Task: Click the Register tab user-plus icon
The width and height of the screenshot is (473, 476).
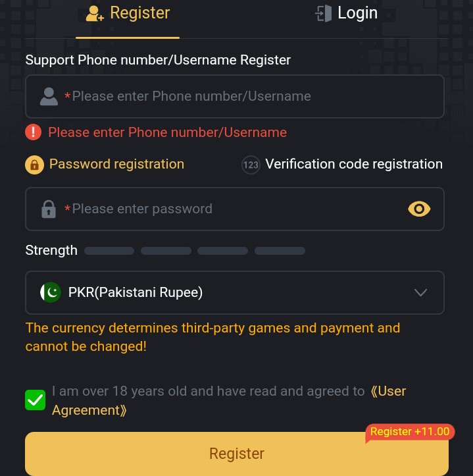Action: pos(95,14)
